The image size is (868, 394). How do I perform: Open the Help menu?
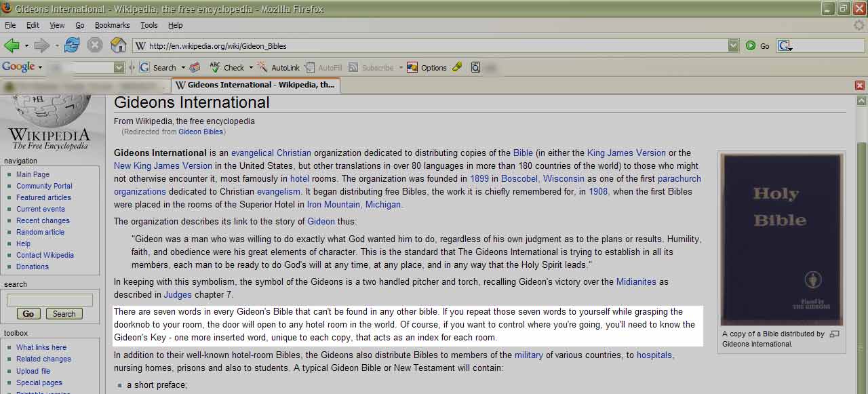tap(176, 25)
